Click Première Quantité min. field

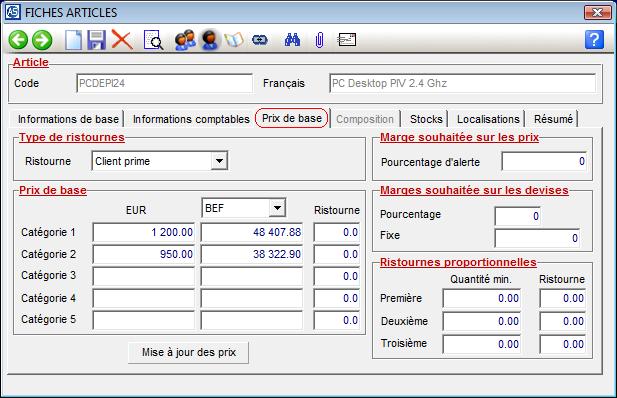[x=482, y=298]
